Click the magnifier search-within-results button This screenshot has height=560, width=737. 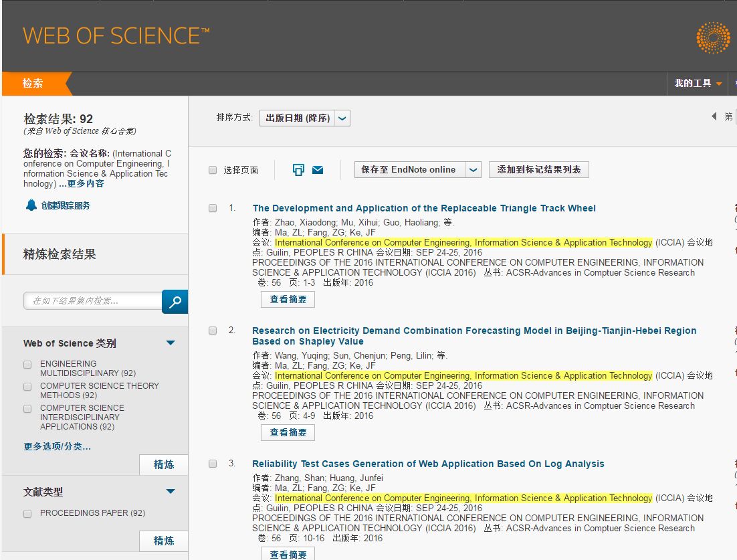click(175, 301)
